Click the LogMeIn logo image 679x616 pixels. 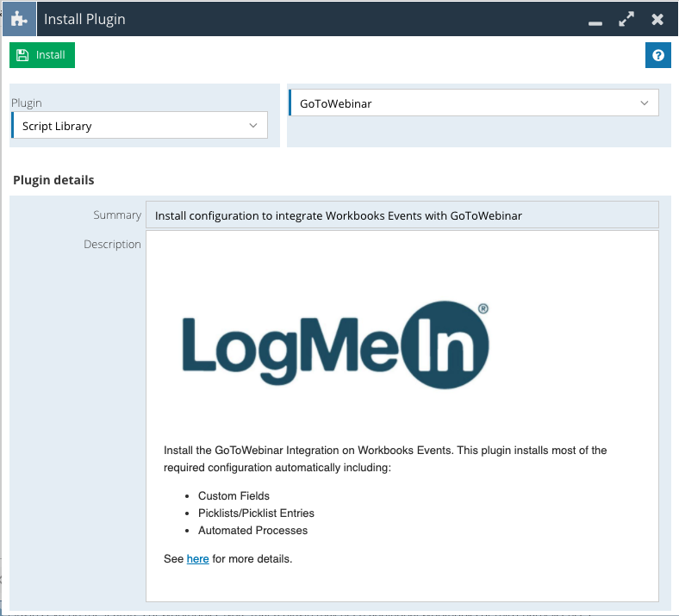coord(335,346)
